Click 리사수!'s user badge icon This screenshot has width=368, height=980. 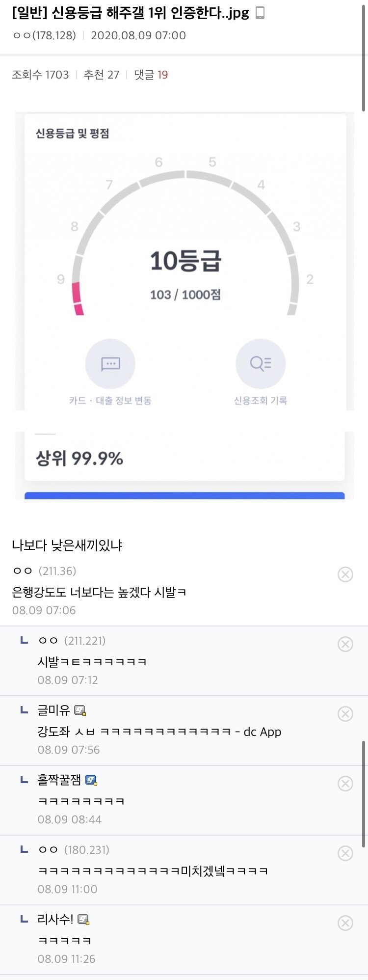pyautogui.click(x=83, y=920)
